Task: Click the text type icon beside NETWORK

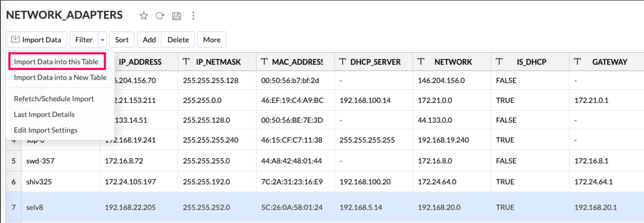Action: [421, 62]
